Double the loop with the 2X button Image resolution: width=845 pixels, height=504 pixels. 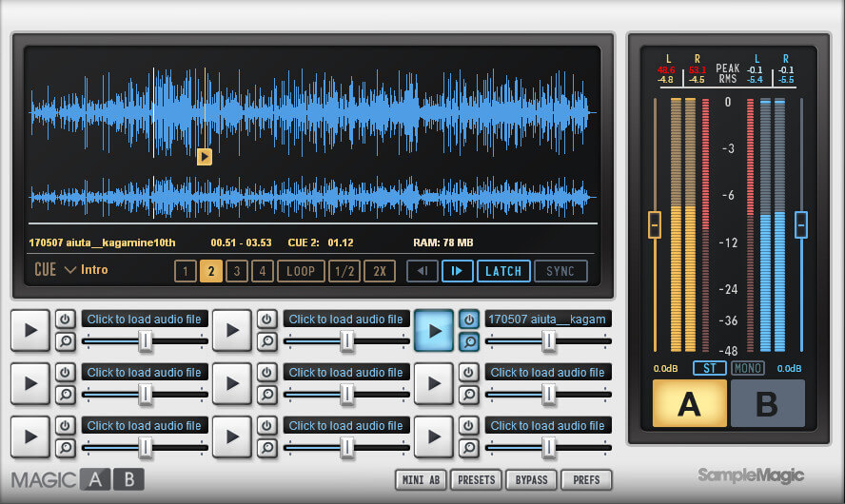tap(380, 271)
